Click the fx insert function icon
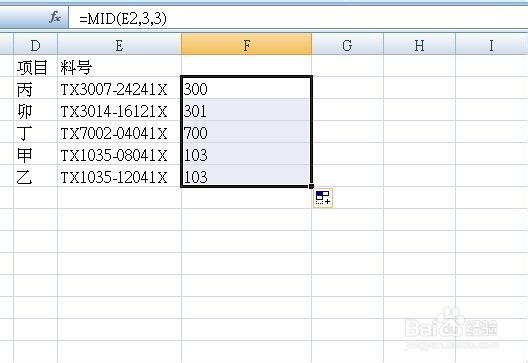528x363 pixels. pyautogui.click(x=55, y=17)
